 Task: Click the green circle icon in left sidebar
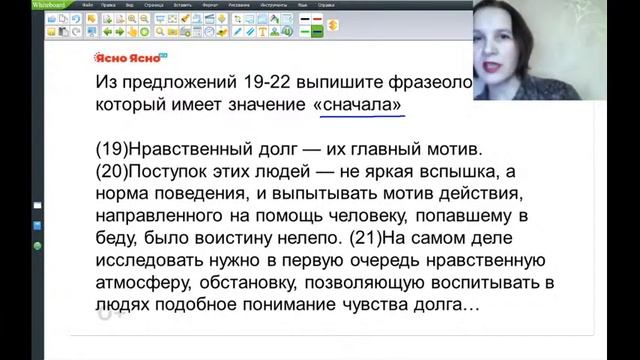click(37, 246)
